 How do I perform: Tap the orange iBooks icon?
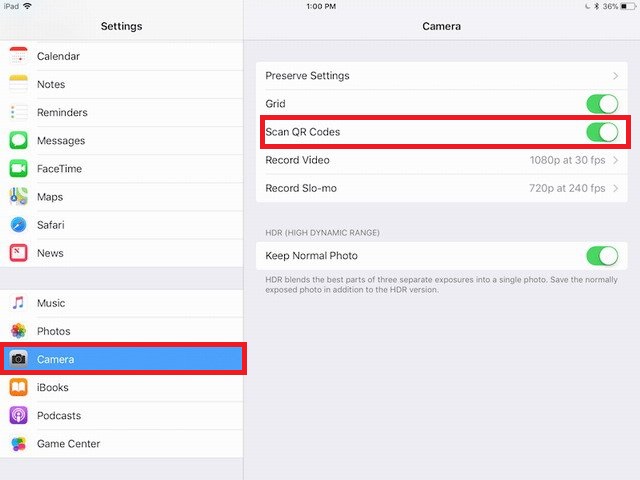(x=19, y=387)
